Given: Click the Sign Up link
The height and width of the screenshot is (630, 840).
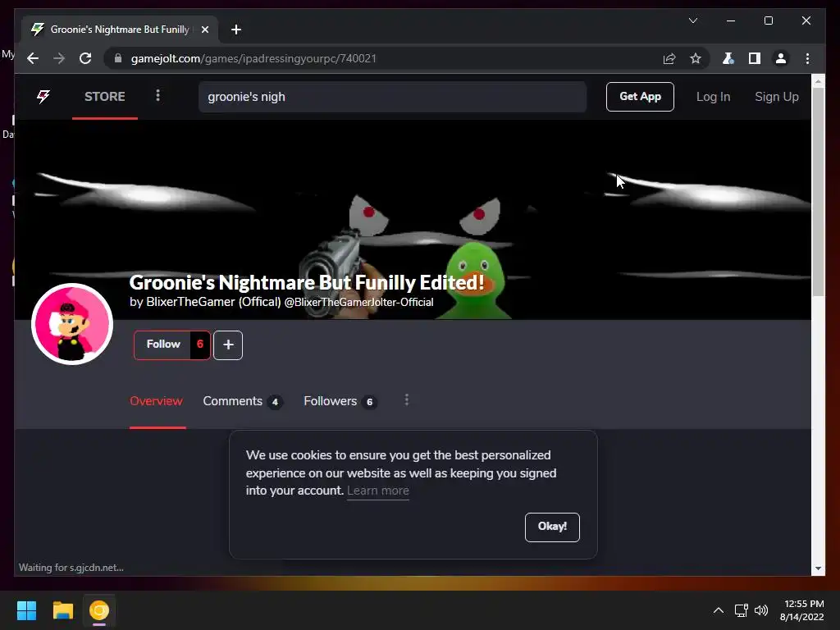Looking at the screenshot, I should click(x=776, y=97).
